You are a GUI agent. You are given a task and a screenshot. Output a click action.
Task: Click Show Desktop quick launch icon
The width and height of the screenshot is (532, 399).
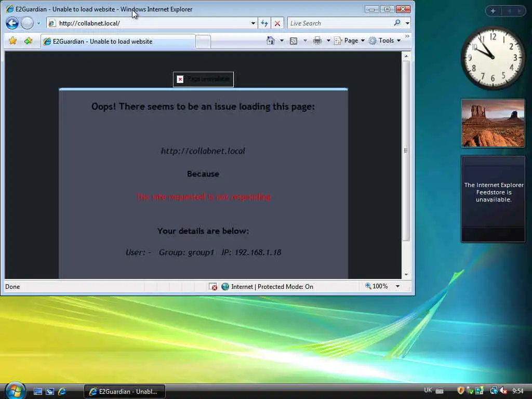(37, 392)
